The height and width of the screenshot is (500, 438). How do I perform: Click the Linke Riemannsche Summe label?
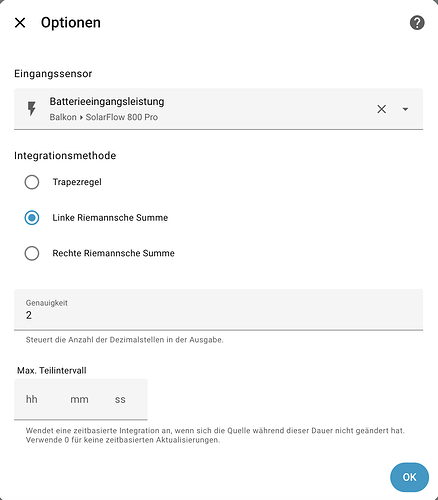click(110, 218)
